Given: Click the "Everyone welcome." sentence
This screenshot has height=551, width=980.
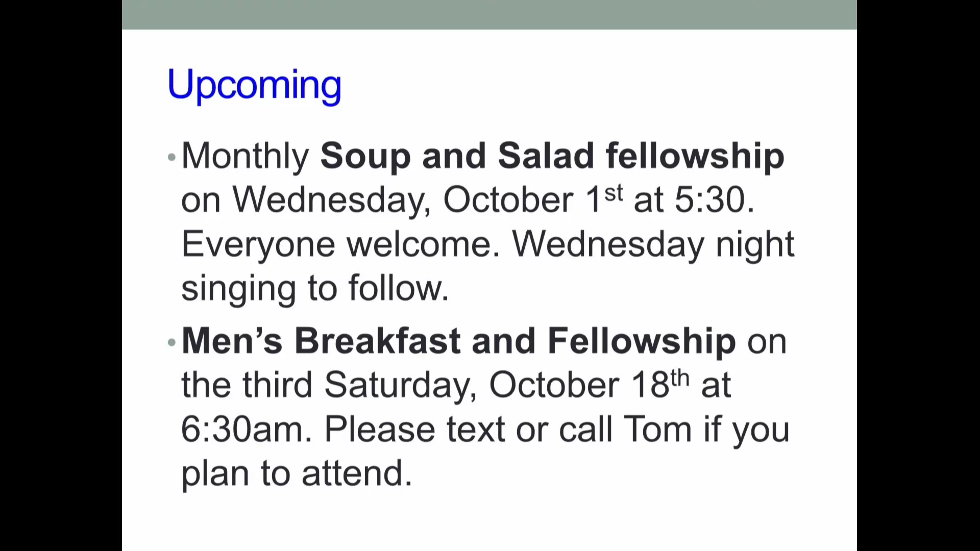Looking at the screenshot, I should [x=340, y=244].
